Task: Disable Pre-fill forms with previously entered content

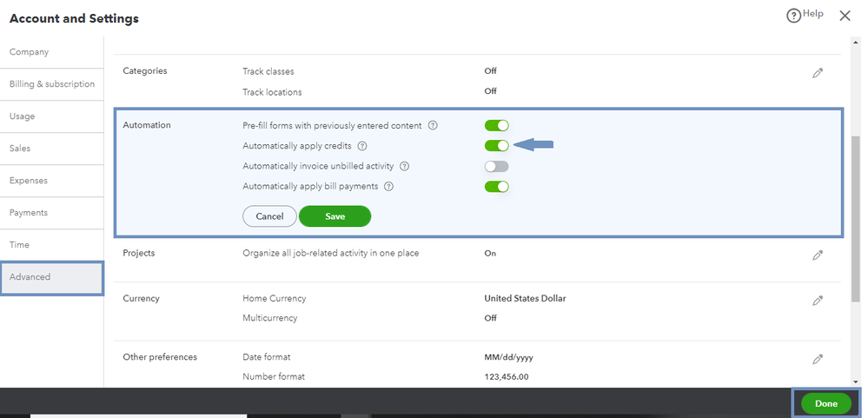Action: pyautogui.click(x=496, y=126)
